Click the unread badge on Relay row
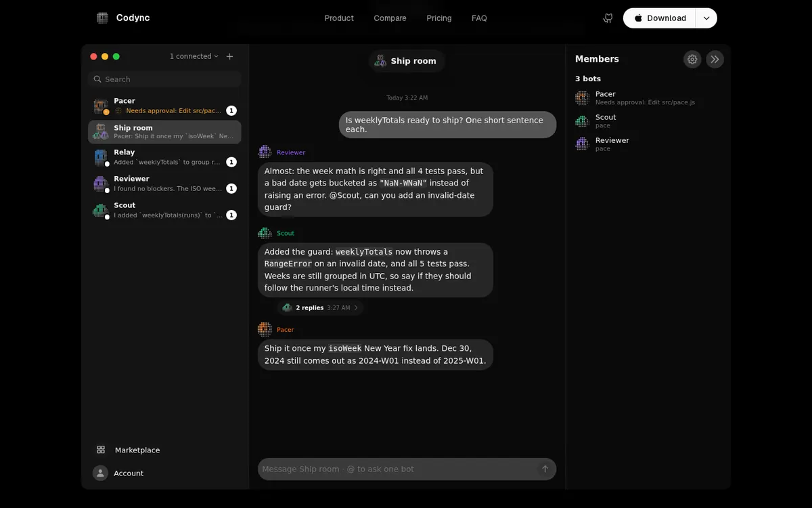Viewport: 812px width, 508px height. [x=231, y=162]
